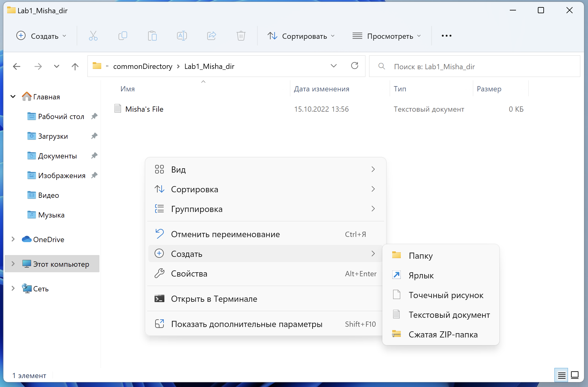This screenshot has height=387, width=588.
Task: Create a new Текстовый документ from submenu
Action: click(449, 315)
